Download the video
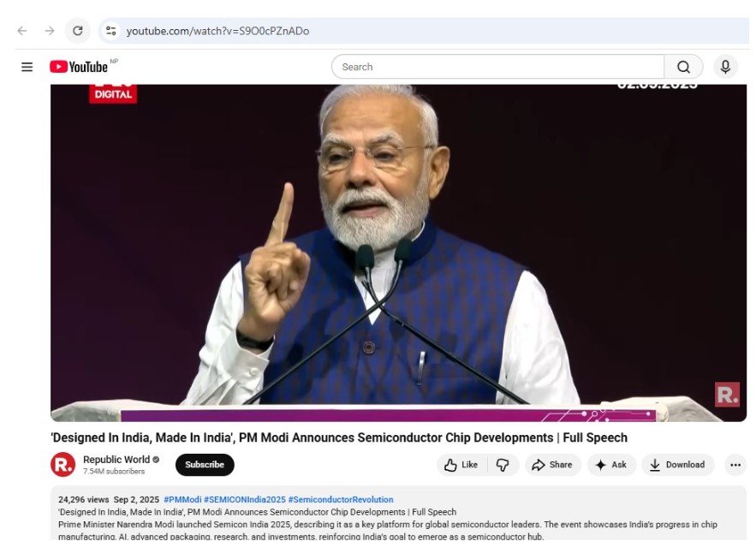Screen dimensions: 756x559 (x=676, y=465)
